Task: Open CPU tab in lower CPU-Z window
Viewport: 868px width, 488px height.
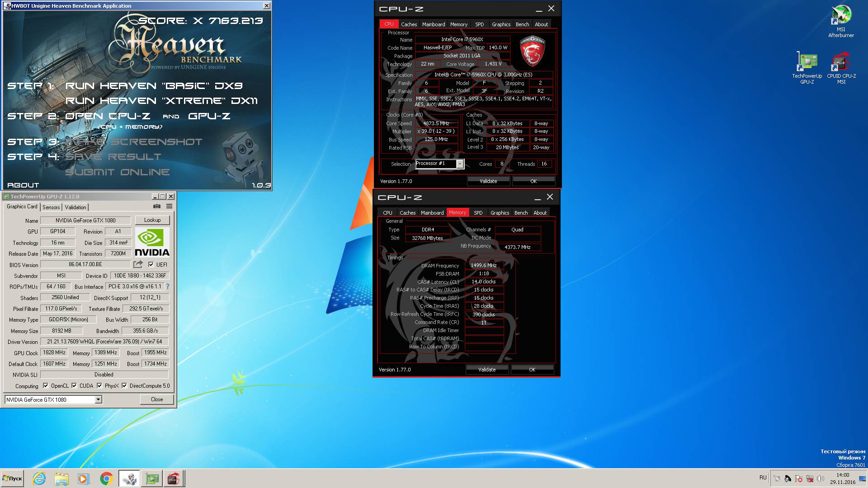Action: 387,213
